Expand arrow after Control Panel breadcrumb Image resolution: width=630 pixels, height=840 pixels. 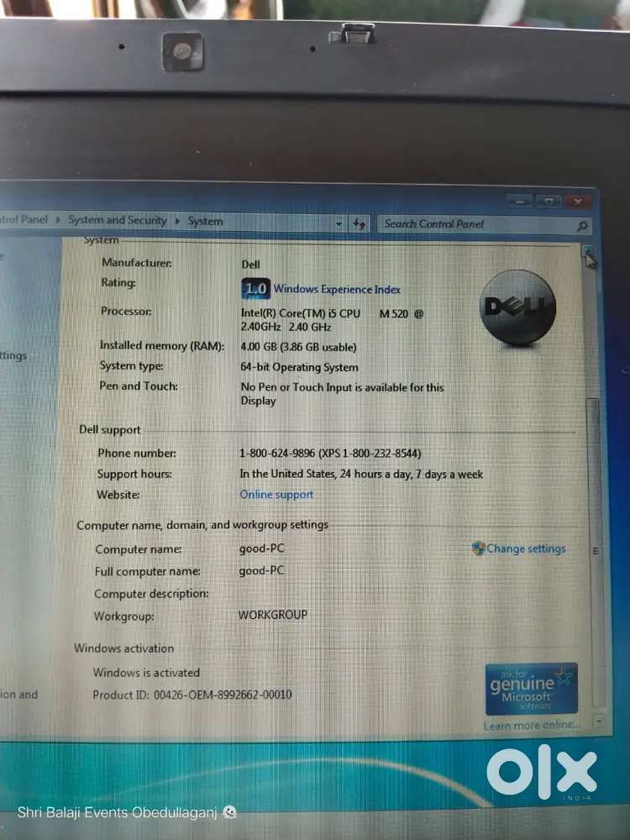pyautogui.click(x=58, y=219)
